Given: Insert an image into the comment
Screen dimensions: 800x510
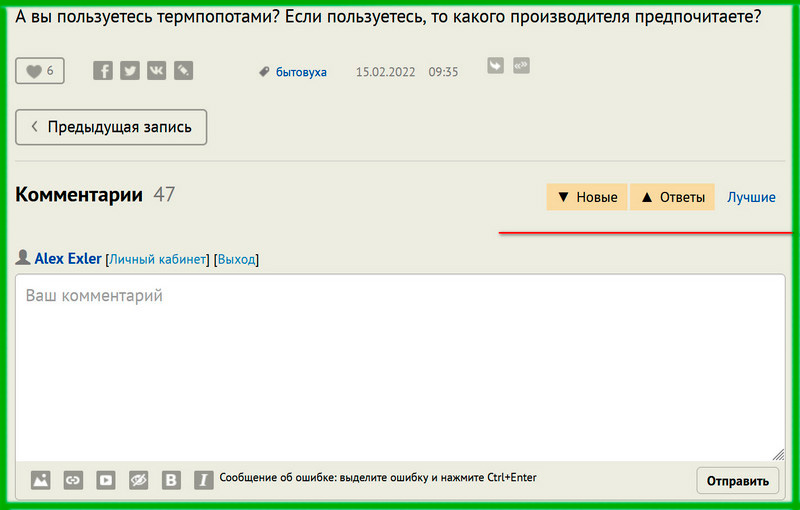Looking at the screenshot, I should [x=40, y=480].
